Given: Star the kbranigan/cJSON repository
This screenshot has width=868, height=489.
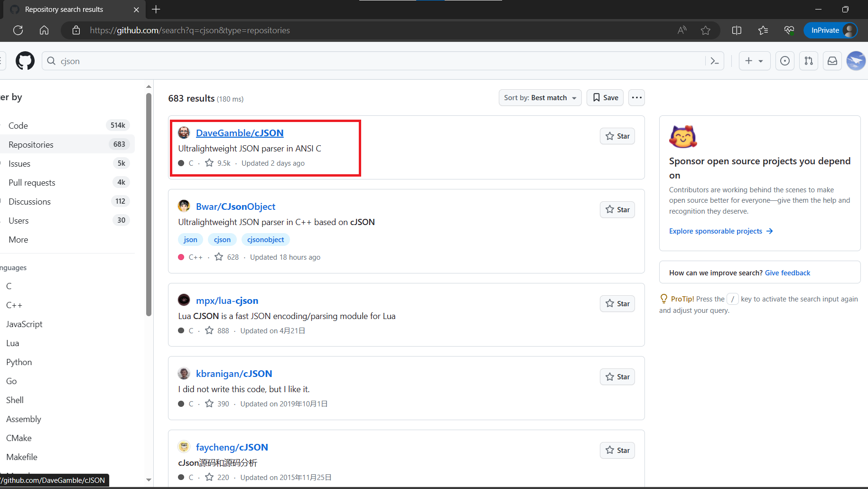Looking at the screenshot, I should coord(617,377).
